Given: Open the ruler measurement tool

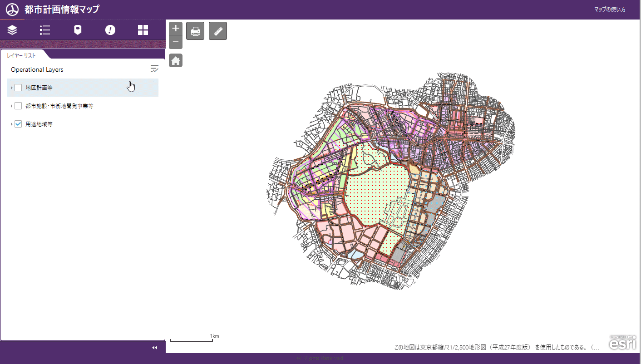Looking at the screenshot, I should pos(218,31).
